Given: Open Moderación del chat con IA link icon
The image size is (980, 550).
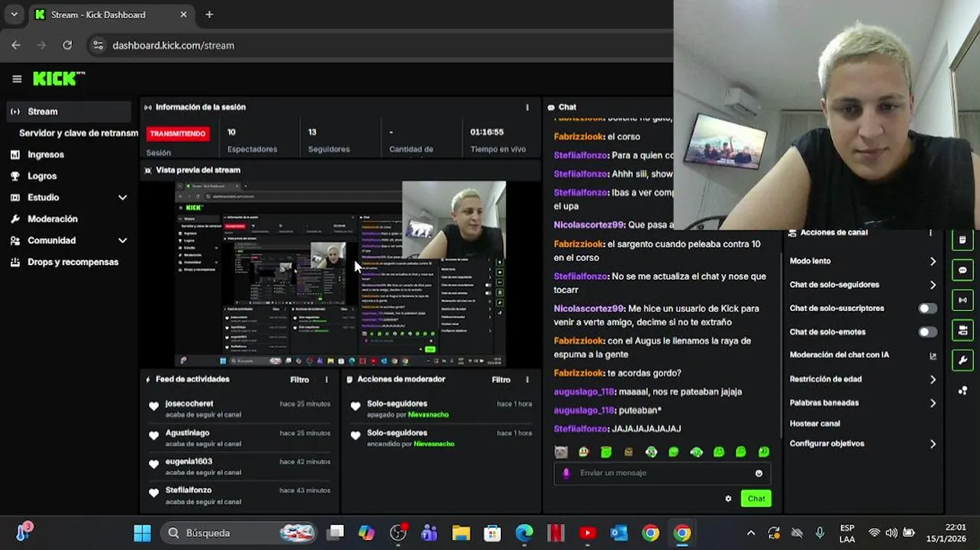Looking at the screenshot, I should pos(933,356).
